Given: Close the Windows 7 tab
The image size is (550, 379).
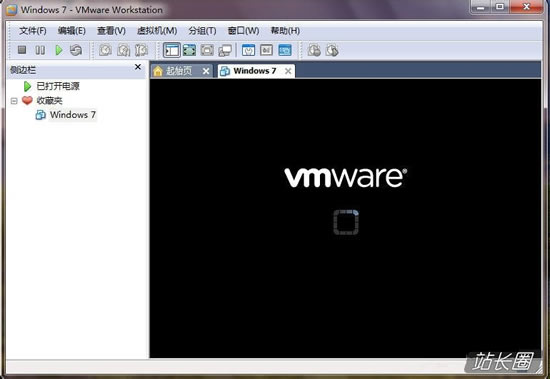Looking at the screenshot, I should tap(288, 71).
